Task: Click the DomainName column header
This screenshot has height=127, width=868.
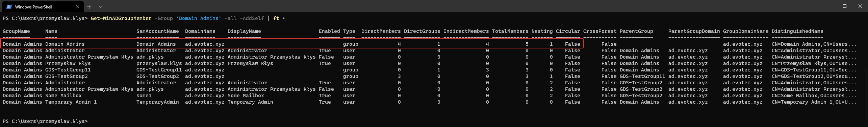Action: (x=200, y=31)
